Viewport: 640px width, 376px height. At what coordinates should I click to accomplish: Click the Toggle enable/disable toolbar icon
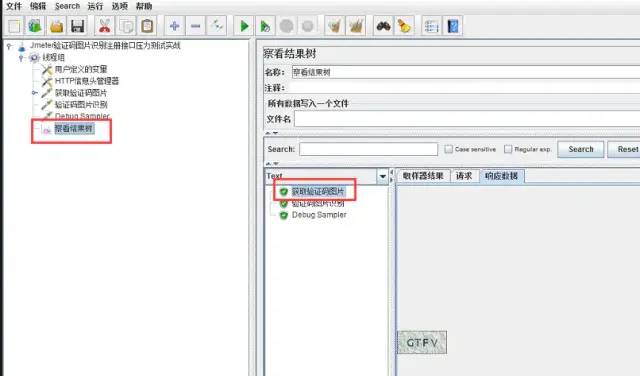(217, 26)
